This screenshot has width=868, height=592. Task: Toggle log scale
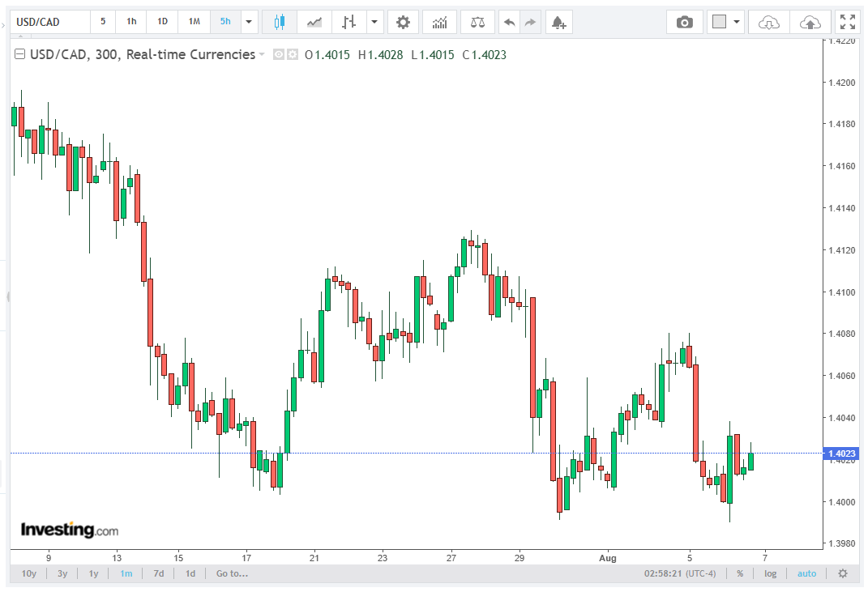pos(771,573)
